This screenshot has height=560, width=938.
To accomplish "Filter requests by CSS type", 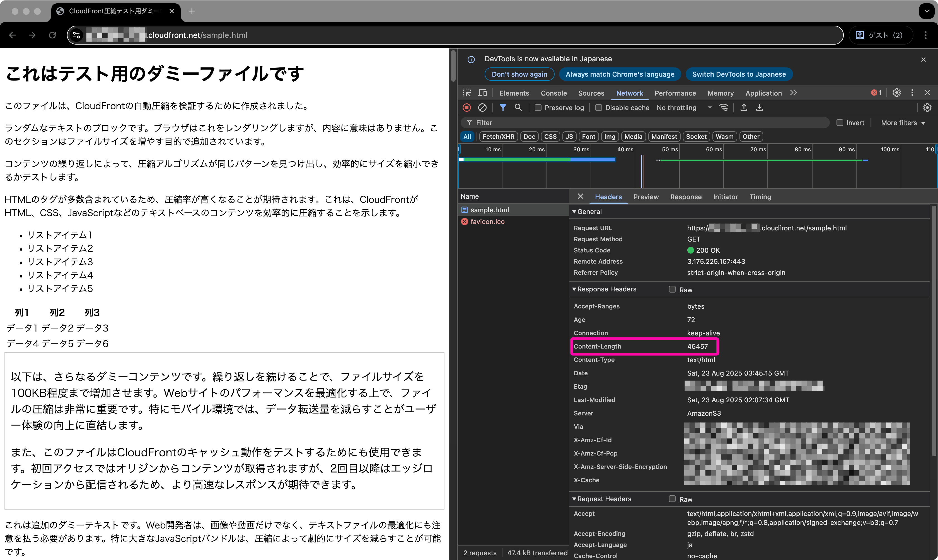I will [550, 137].
